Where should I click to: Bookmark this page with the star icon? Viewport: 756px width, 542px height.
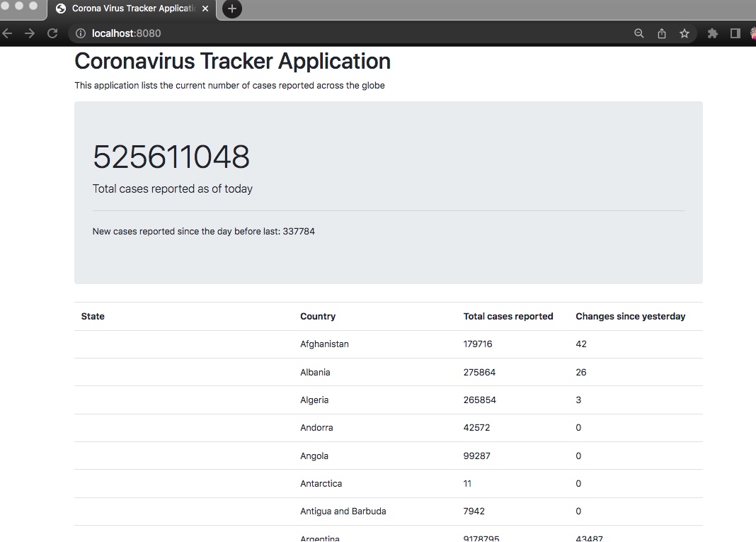[685, 33]
